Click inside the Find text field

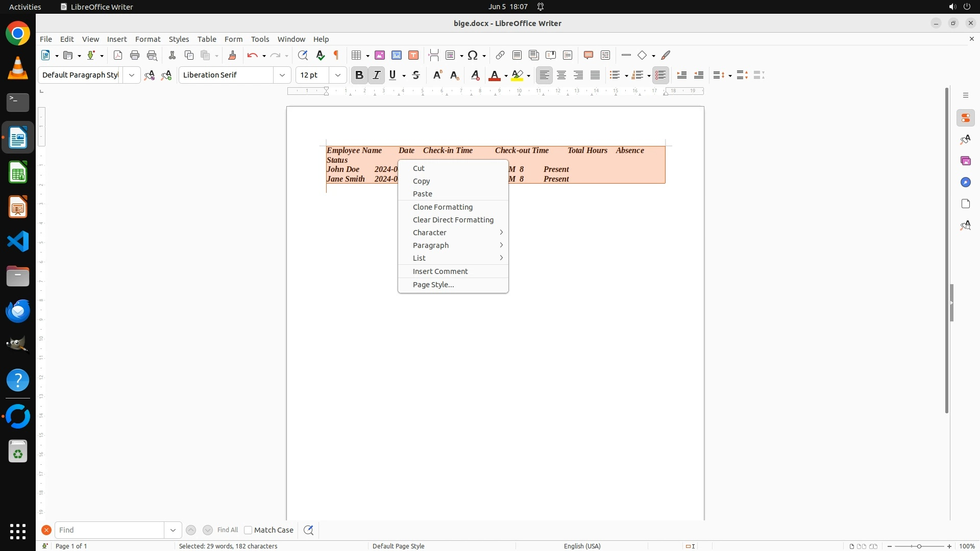click(109, 530)
